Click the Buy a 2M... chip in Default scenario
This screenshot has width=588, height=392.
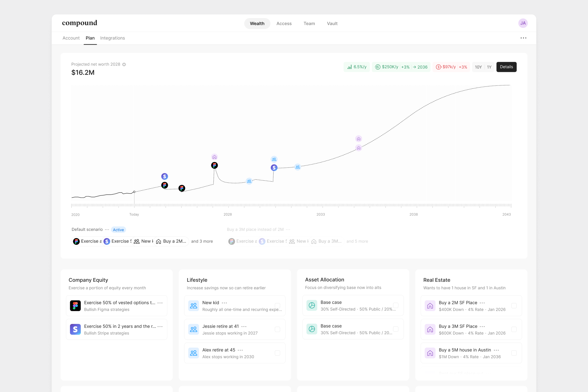(171, 241)
